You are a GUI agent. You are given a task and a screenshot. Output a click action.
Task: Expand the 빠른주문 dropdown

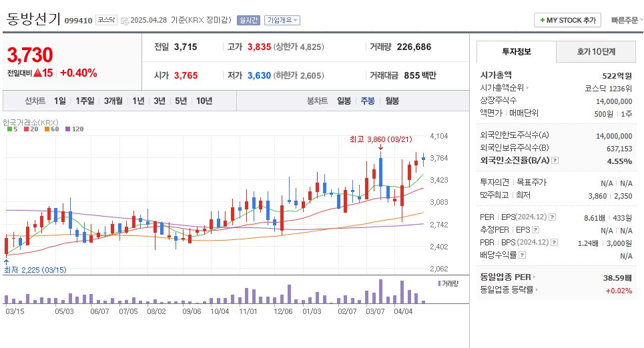[627, 20]
